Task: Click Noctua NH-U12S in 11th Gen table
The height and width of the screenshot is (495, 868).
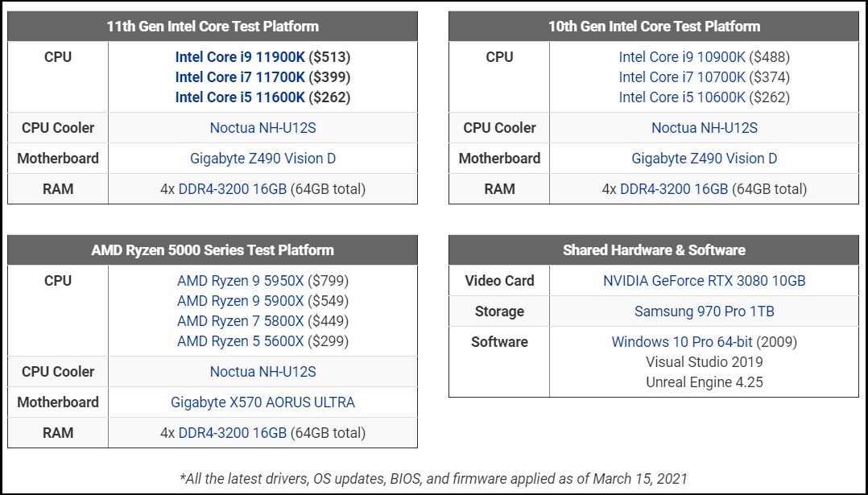Action: click(x=263, y=128)
